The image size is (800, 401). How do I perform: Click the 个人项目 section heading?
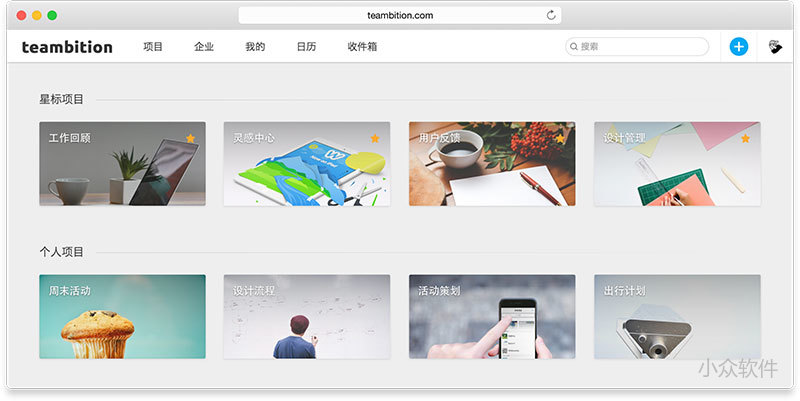coord(61,252)
